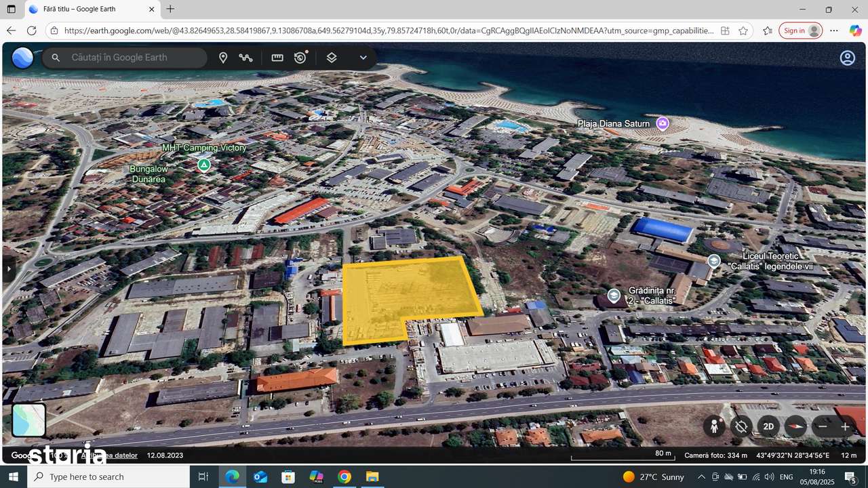Switch the map view to 2D
The height and width of the screenshot is (488, 868).
click(768, 426)
